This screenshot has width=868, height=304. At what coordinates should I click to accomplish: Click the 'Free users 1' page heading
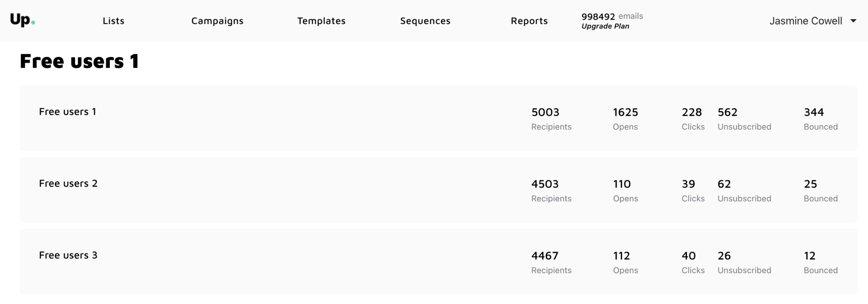click(79, 61)
